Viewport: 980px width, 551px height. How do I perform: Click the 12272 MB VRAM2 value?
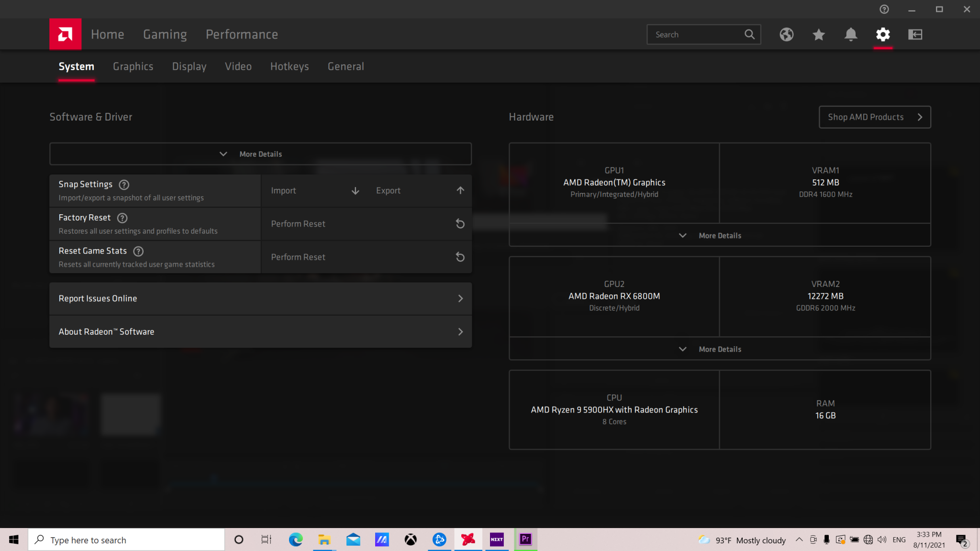pyautogui.click(x=825, y=296)
